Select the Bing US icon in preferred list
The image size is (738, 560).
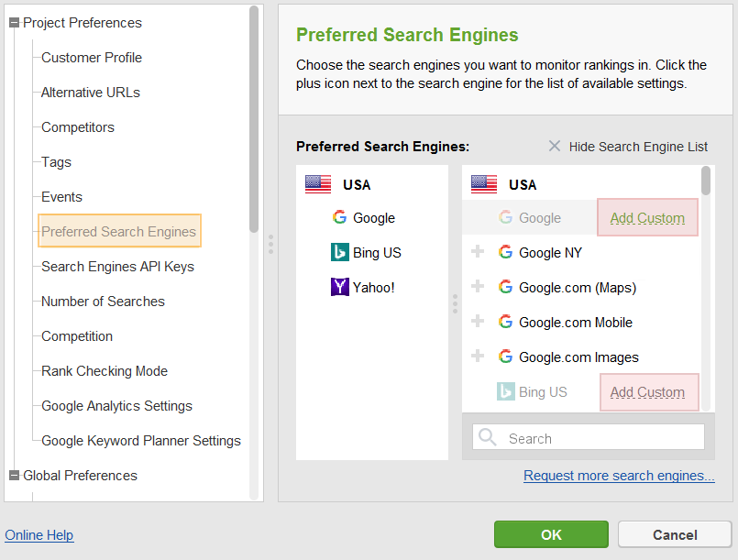click(x=340, y=252)
